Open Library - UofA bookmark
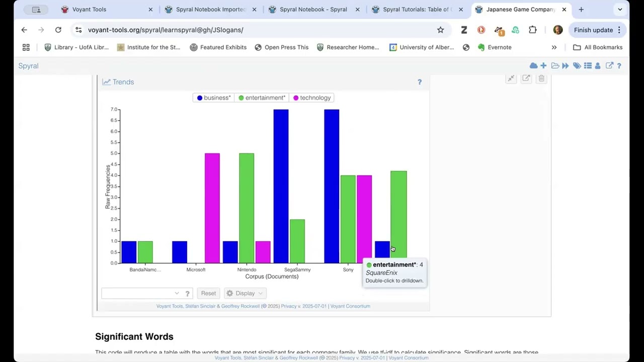The height and width of the screenshot is (362, 644). (76, 47)
